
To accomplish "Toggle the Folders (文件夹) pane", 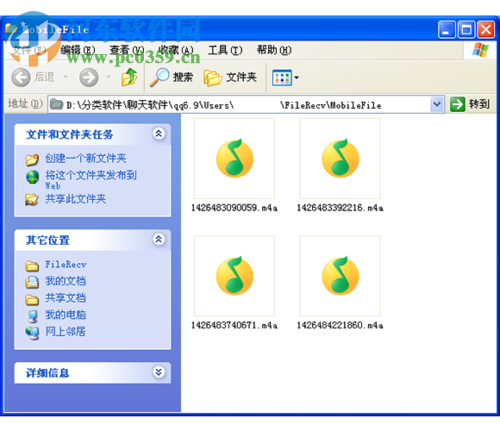I will pyautogui.click(x=230, y=77).
